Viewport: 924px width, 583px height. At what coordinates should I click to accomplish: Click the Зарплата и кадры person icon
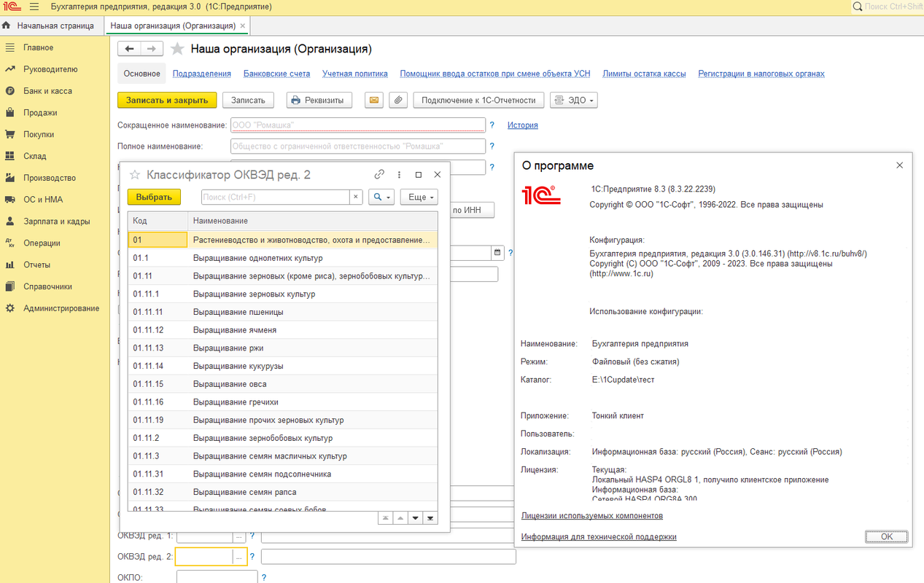coord(9,222)
